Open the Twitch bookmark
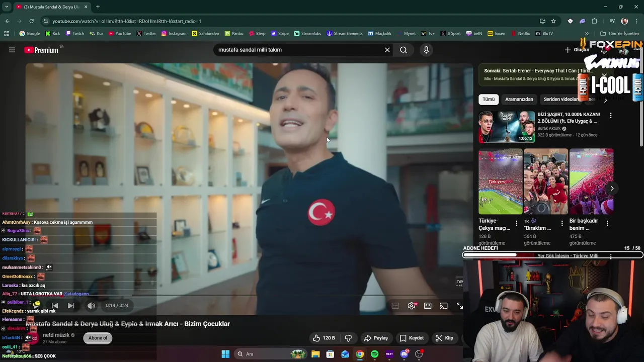644x362 pixels. [x=74, y=34]
